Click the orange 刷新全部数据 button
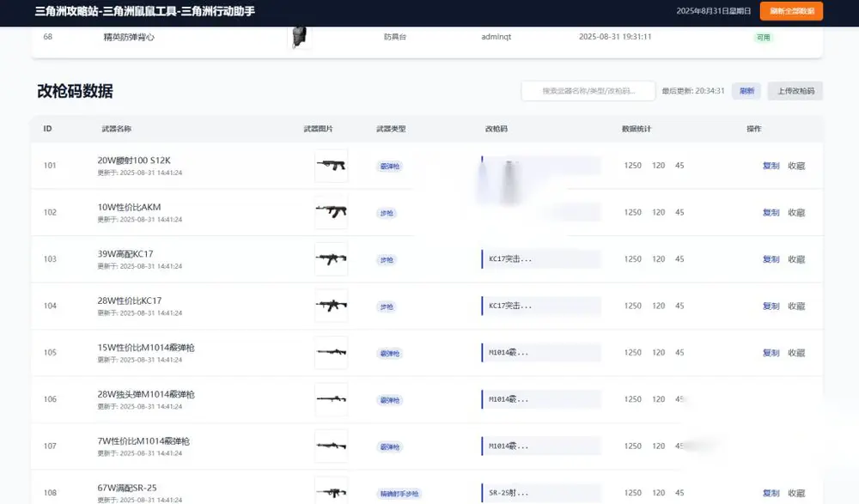Image resolution: width=859 pixels, height=504 pixels. point(791,11)
